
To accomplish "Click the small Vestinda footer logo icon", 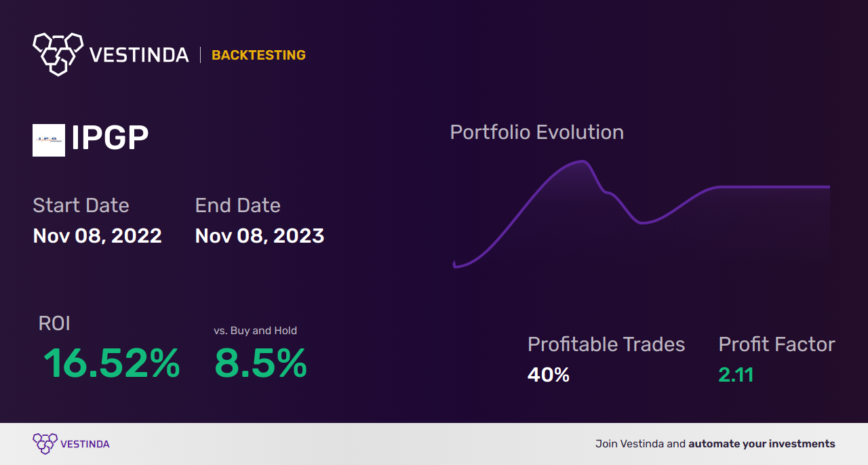I will pyautogui.click(x=45, y=443).
